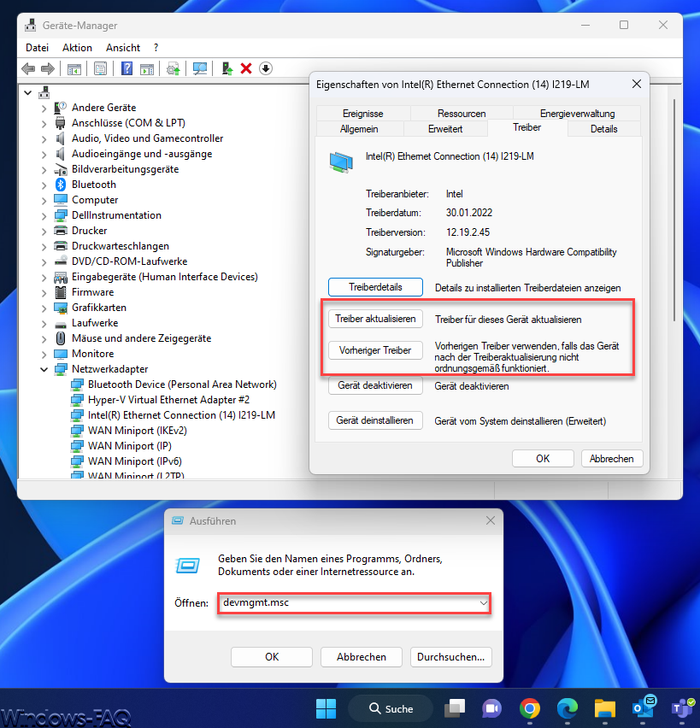The height and width of the screenshot is (728, 700).
Task: Collapse the Netzwerkadapter category
Action: coord(44,370)
